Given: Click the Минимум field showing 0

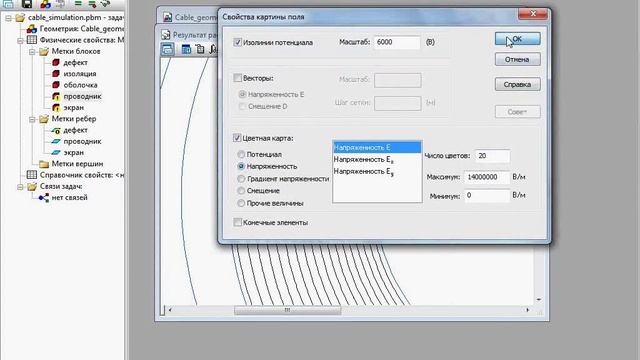Looking at the screenshot, I should pyautogui.click(x=487, y=196).
